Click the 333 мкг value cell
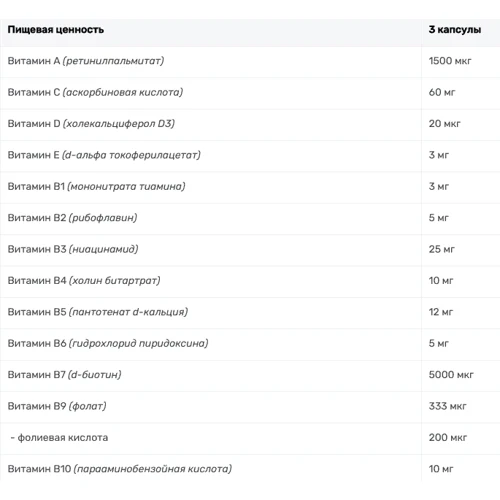500x500 pixels. click(447, 406)
